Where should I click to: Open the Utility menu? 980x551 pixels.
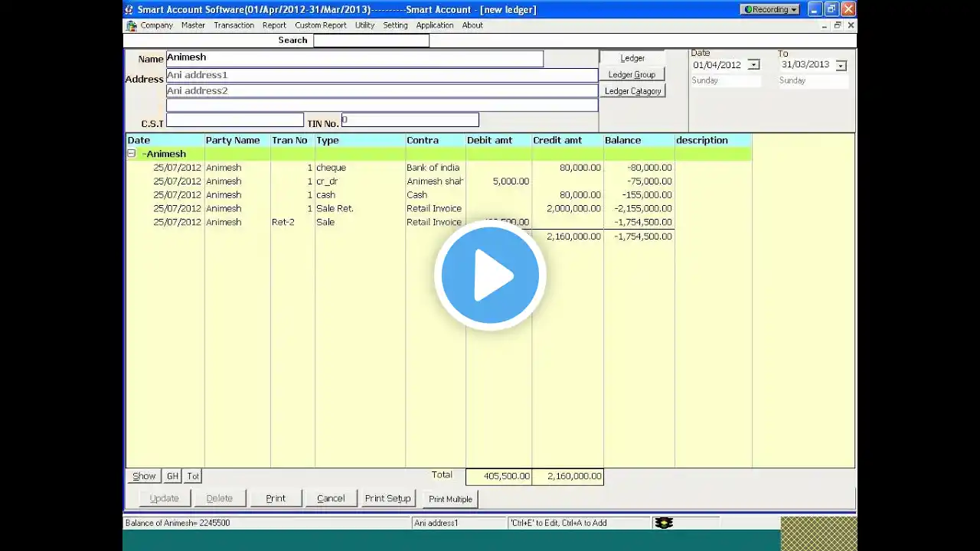pos(364,25)
